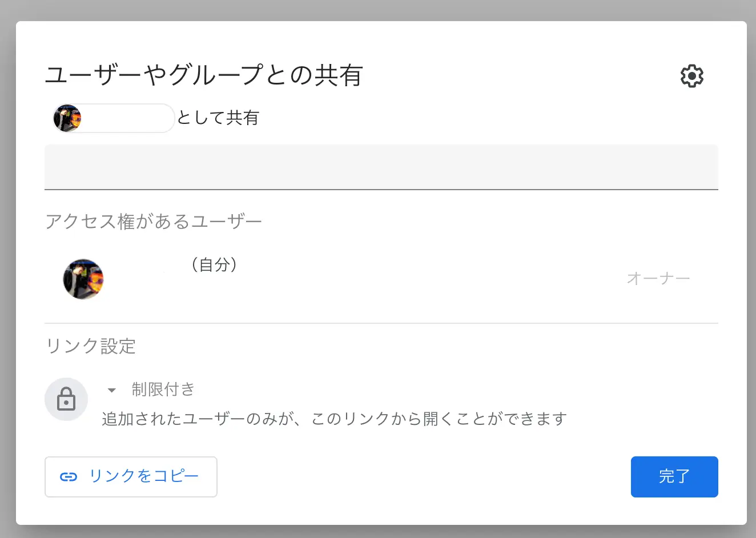
Task: Click the owner's round profile avatar
Action: pos(83,279)
